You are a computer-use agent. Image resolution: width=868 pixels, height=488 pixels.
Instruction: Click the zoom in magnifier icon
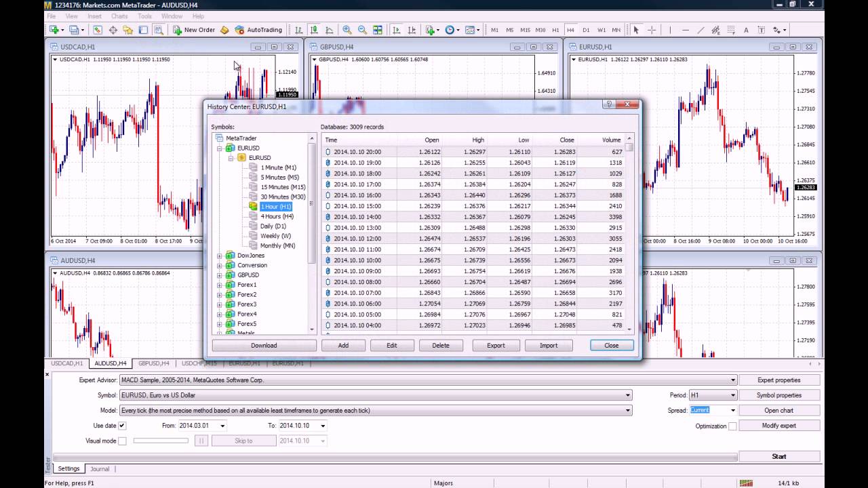347,30
